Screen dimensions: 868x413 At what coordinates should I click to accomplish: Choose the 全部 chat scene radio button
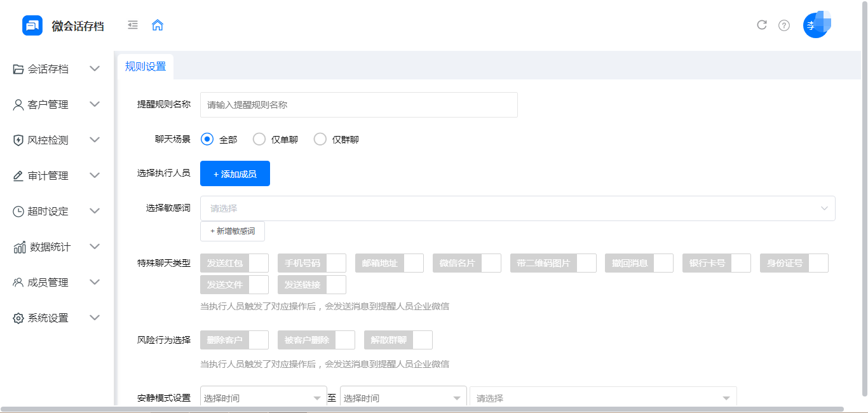point(207,139)
